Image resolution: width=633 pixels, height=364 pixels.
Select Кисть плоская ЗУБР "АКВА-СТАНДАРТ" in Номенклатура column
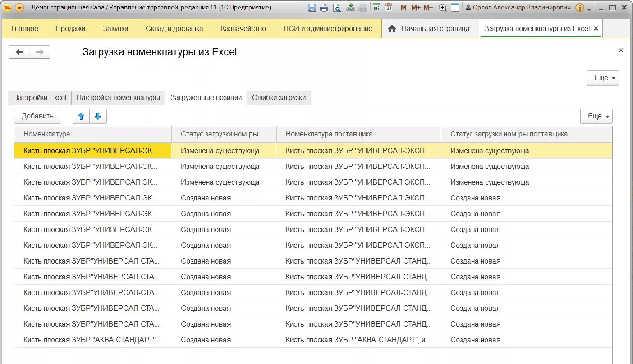coord(92,340)
